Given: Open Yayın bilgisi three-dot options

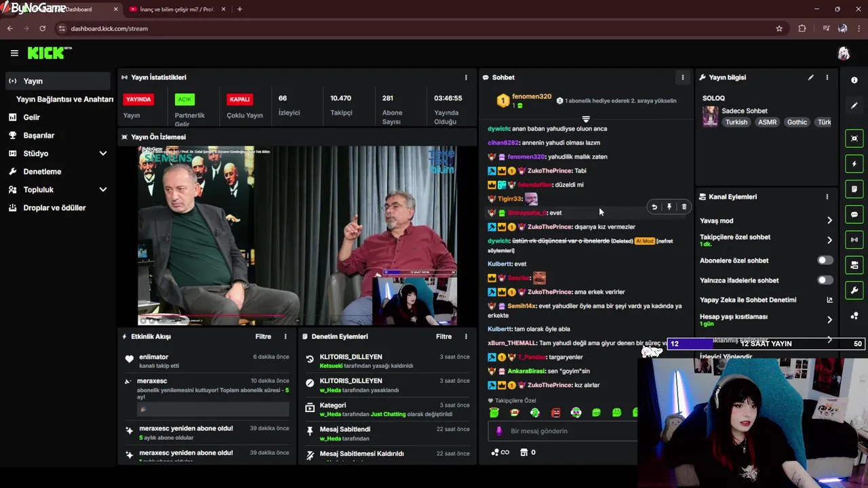Looking at the screenshot, I should (827, 77).
